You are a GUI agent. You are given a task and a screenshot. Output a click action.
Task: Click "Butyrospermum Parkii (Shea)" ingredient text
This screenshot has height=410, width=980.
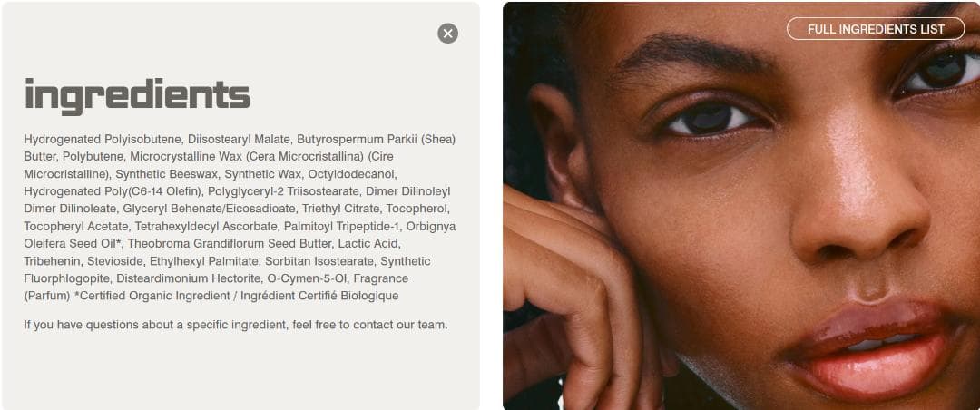(377, 139)
